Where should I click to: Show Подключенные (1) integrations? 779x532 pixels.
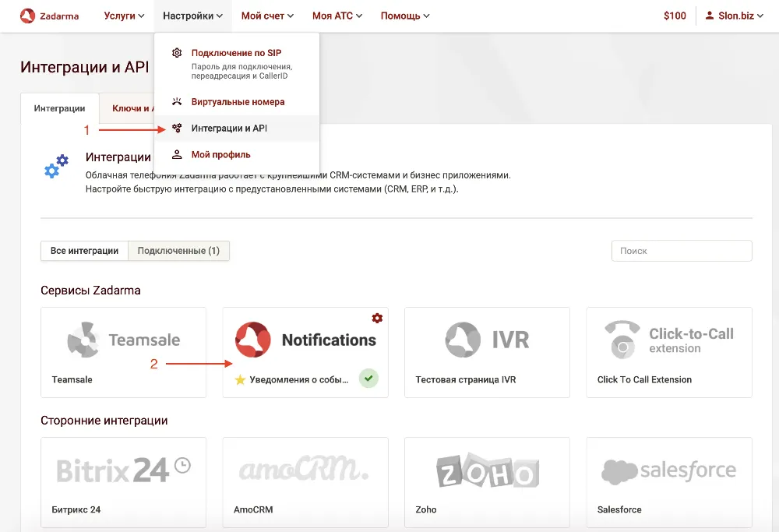(x=178, y=251)
